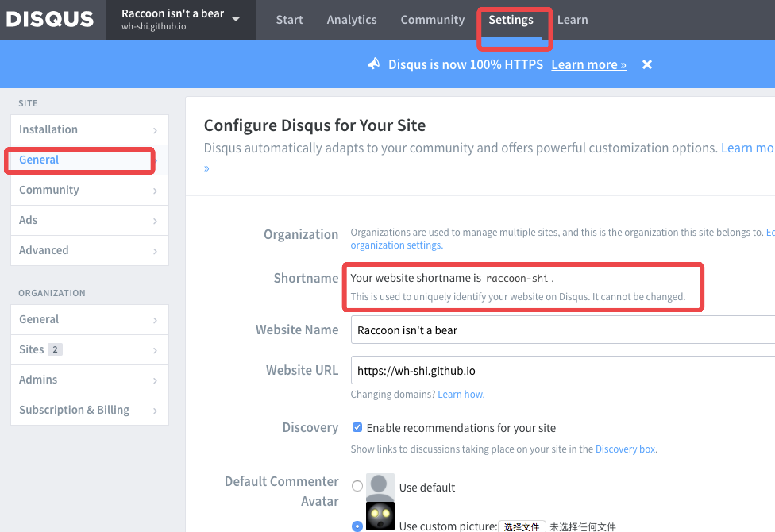Screen dimensions: 775x532
Task: Click the custom raccoon avatar picture
Action: tap(380, 516)
